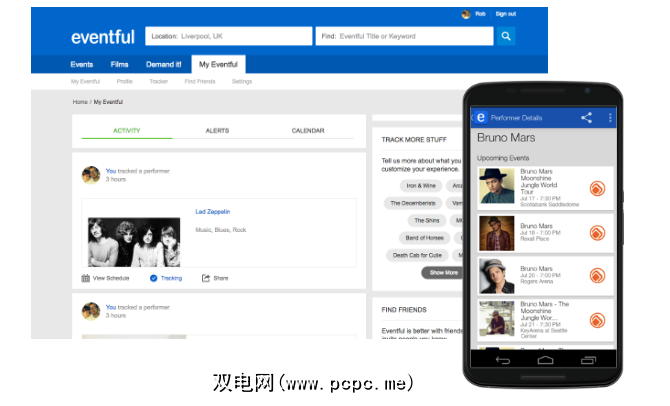
Task: Tap the eventful 'e' app icon on phone
Action: [x=481, y=118]
